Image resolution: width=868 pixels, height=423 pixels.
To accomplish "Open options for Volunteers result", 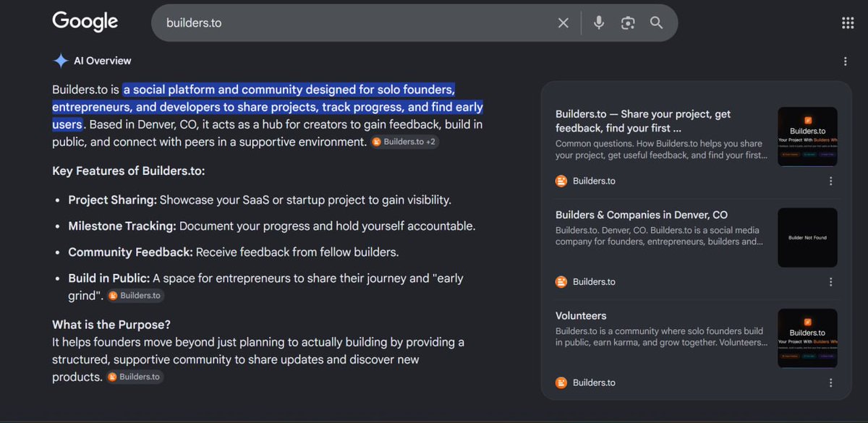I will pyautogui.click(x=830, y=383).
